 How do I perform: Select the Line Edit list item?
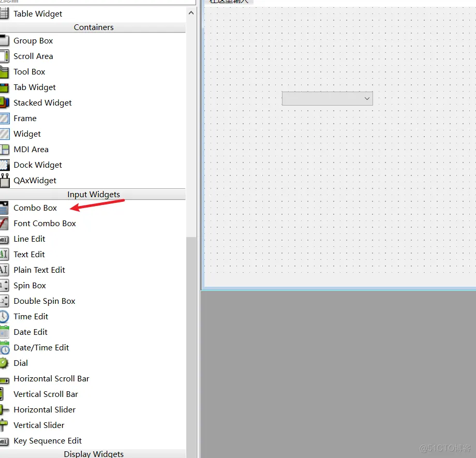[x=29, y=239]
